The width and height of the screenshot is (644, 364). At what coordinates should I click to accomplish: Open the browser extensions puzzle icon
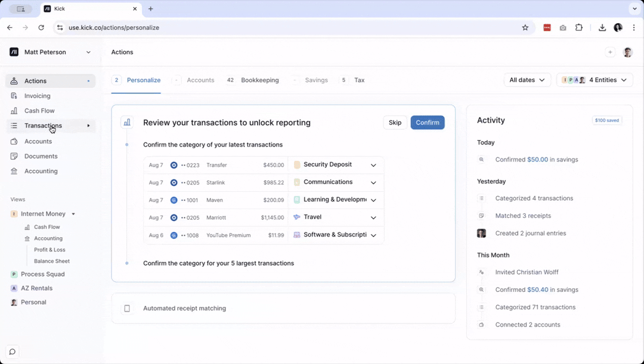pyautogui.click(x=578, y=27)
